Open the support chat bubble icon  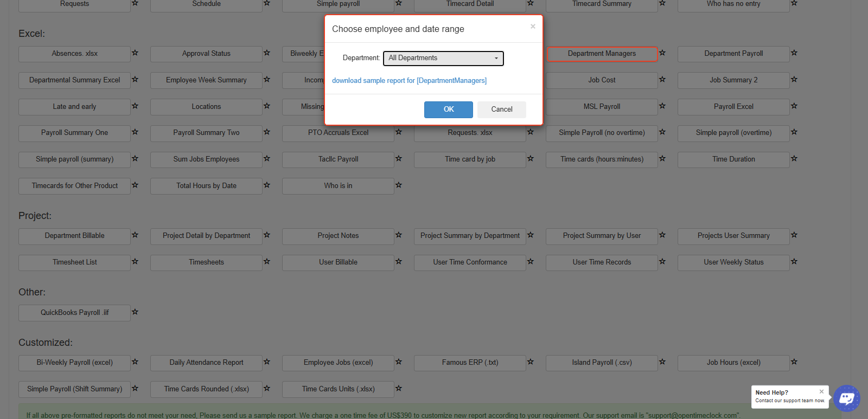846,398
